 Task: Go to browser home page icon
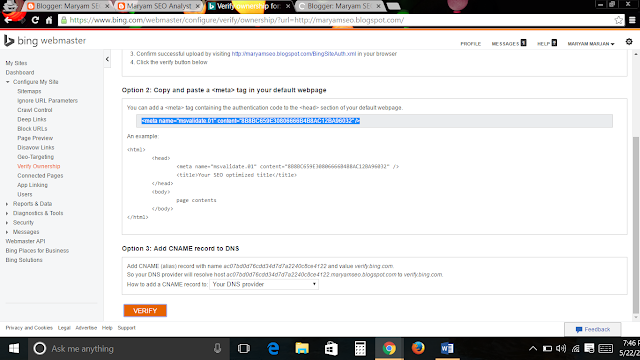coord(49,20)
